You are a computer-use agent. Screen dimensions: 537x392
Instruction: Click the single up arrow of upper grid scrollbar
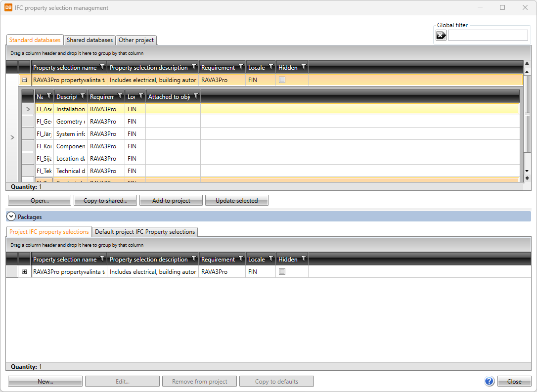[527, 72]
